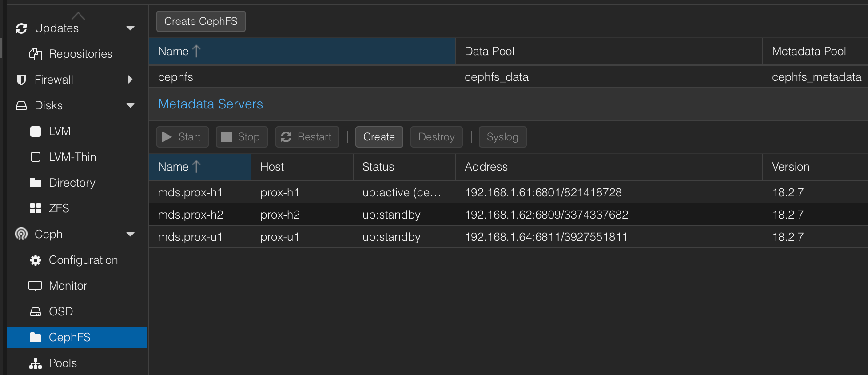Click the Restart button label
The width and height of the screenshot is (868, 375).
click(315, 137)
